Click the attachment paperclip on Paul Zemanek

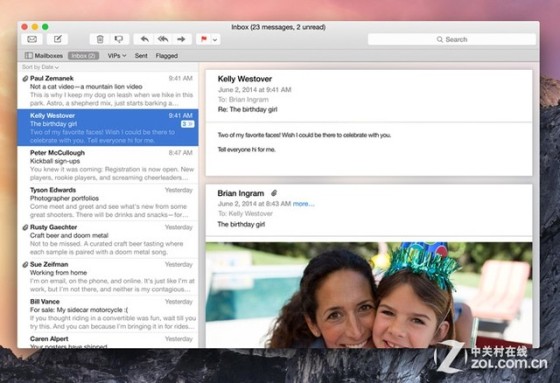pos(25,79)
